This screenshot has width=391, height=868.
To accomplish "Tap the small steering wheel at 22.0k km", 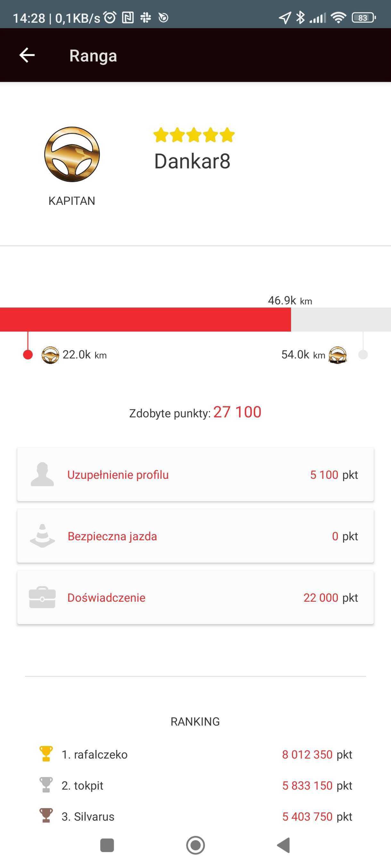I will [50, 355].
